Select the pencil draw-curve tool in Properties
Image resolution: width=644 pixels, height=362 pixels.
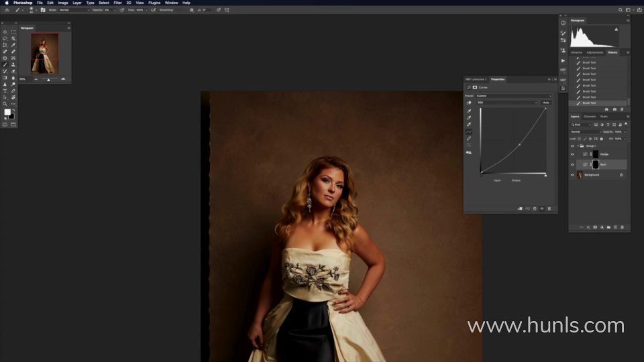coord(469,138)
